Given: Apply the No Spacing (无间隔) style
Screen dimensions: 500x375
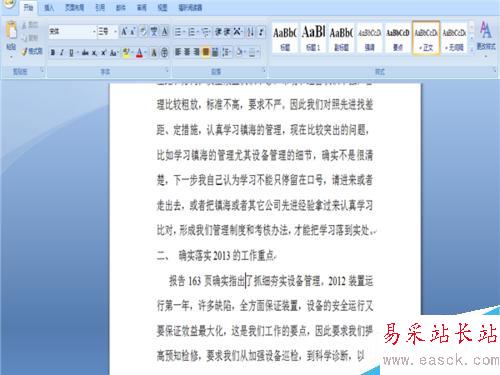Looking at the screenshot, I should 454,38.
